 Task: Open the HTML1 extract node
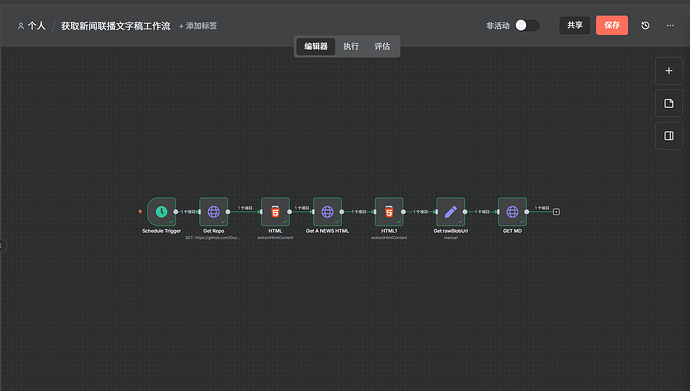(x=389, y=212)
